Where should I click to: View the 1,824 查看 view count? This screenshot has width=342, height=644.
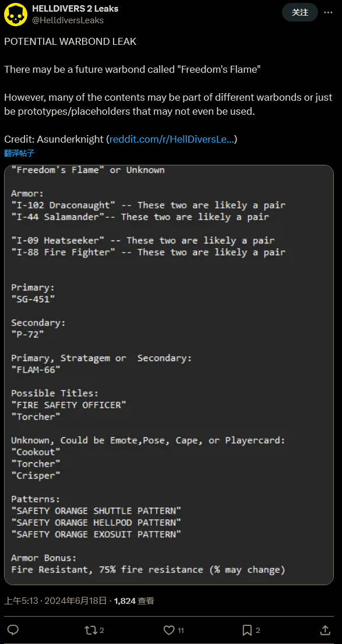click(x=134, y=601)
